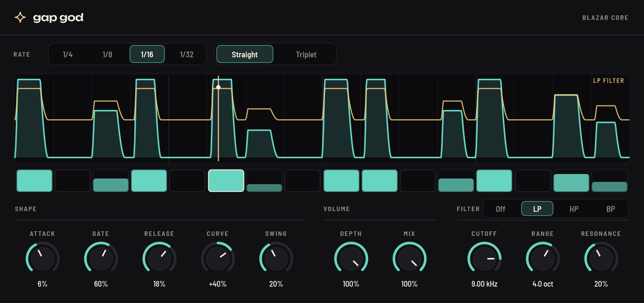Screen dimensions: 644x303
Task: Switch the rate to 1/32
Action: 187,54
